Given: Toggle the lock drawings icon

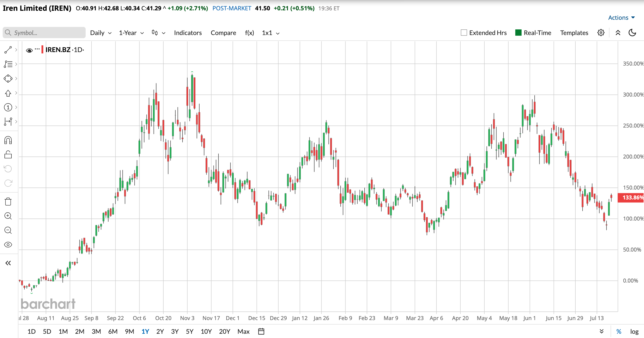Looking at the screenshot, I should pyautogui.click(x=8, y=155).
